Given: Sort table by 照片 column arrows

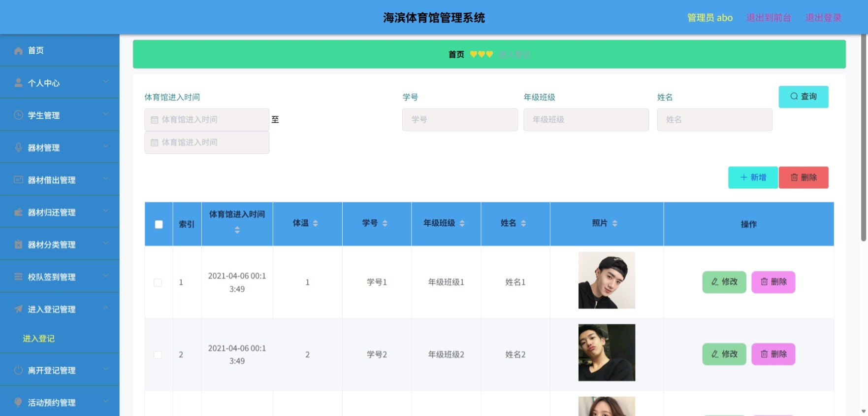Looking at the screenshot, I should pos(614,223).
